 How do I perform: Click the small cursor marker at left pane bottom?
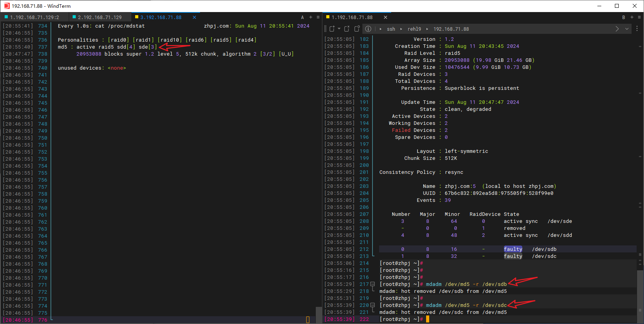(x=308, y=320)
